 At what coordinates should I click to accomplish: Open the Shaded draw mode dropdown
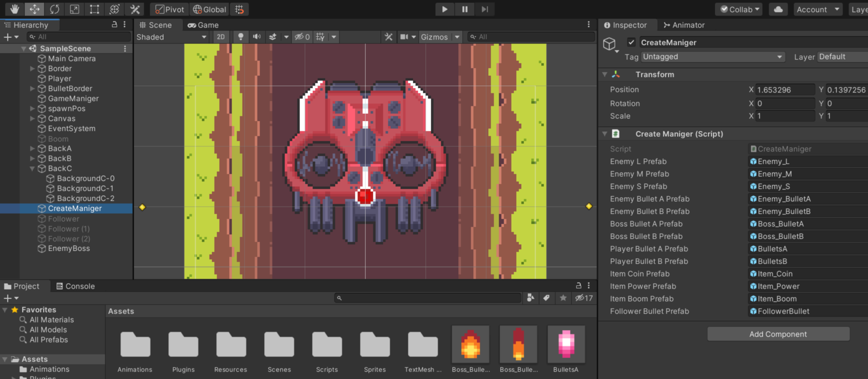pyautogui.click(x=171, y=37)
